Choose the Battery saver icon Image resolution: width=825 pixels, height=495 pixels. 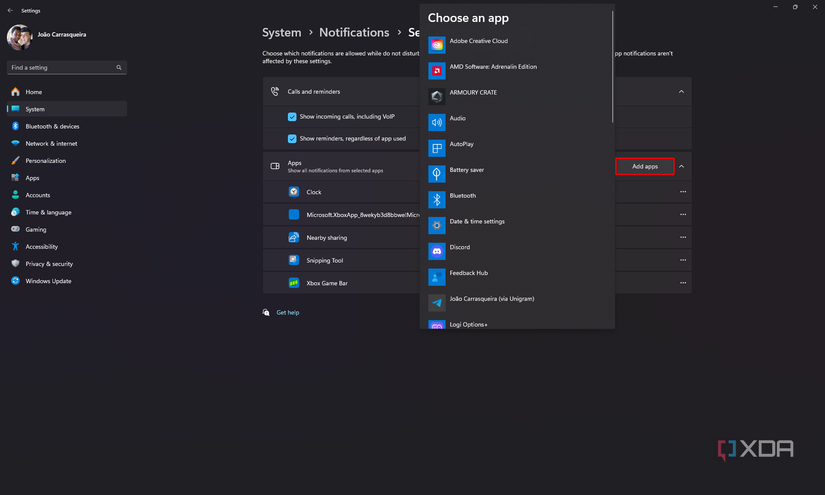click(x=437, y=173)
